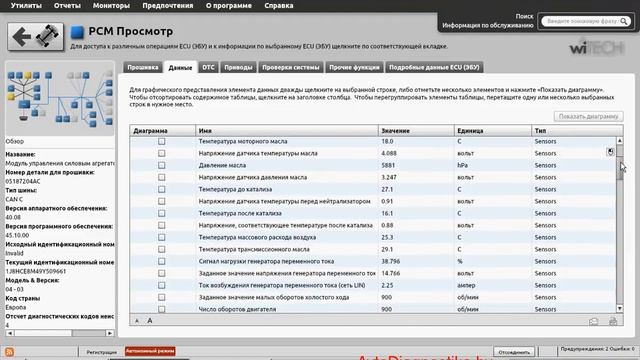Decrease table font size small A

(137, 321)
